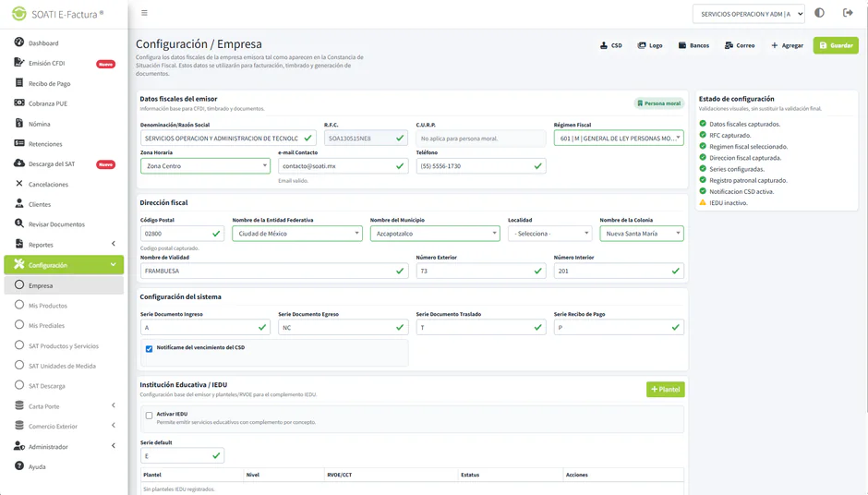Click Serie Recibo de Pago field
The height and width of the screenshot is (495, 868).
coord(619,327)
